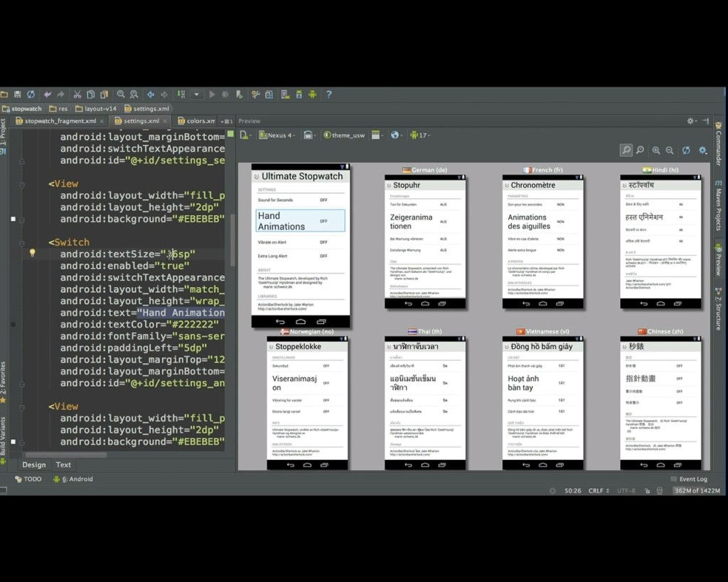Select the German (de) preview thumbnail

pyautogui.click(x=425, y=242)
